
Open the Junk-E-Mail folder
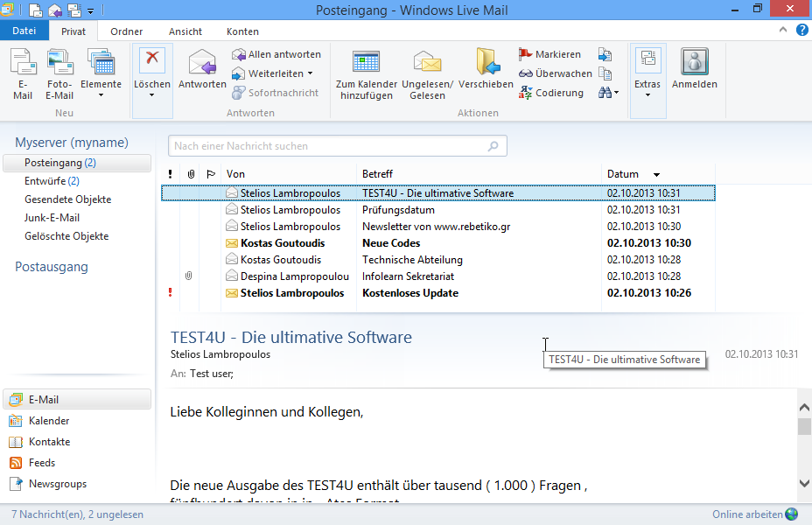(x=52, y=218)
